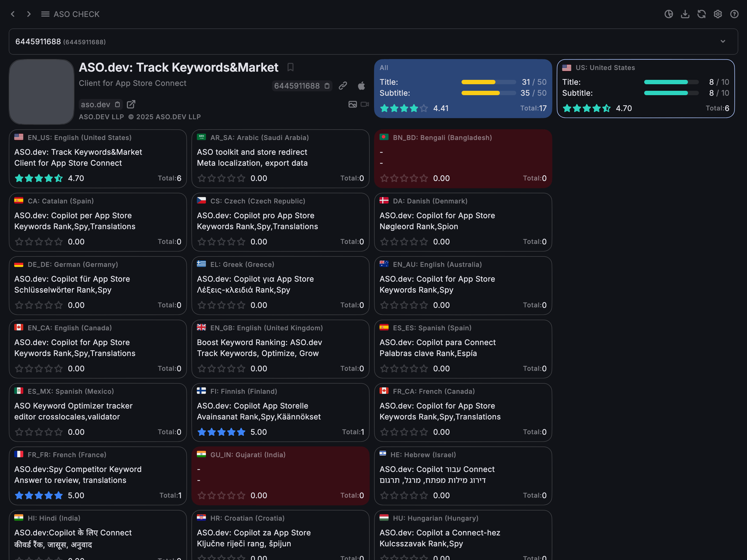Click the Greek flag in EL card
The height and width of the screenshot is (560, 747).
[x=202, y=264]
